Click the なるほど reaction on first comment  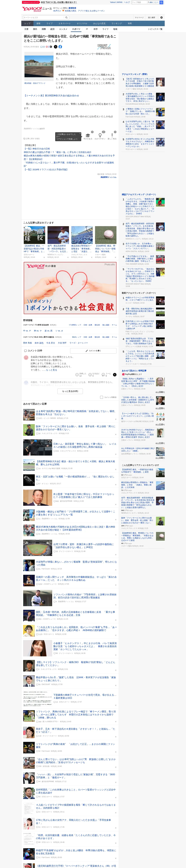pyautogui.click(x=90, y=374)
